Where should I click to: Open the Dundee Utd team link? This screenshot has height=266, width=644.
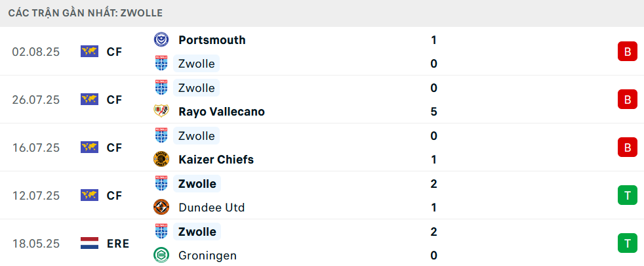(x=211, y=208)
